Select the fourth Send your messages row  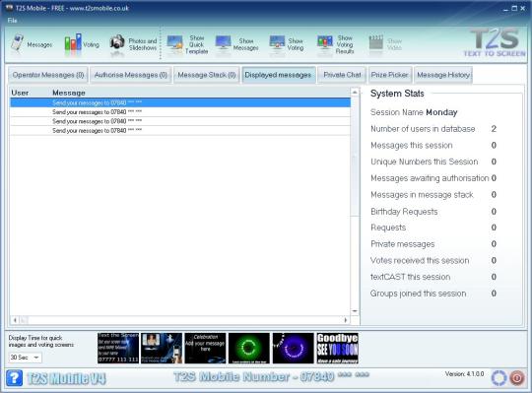click(x=180, y=131)
